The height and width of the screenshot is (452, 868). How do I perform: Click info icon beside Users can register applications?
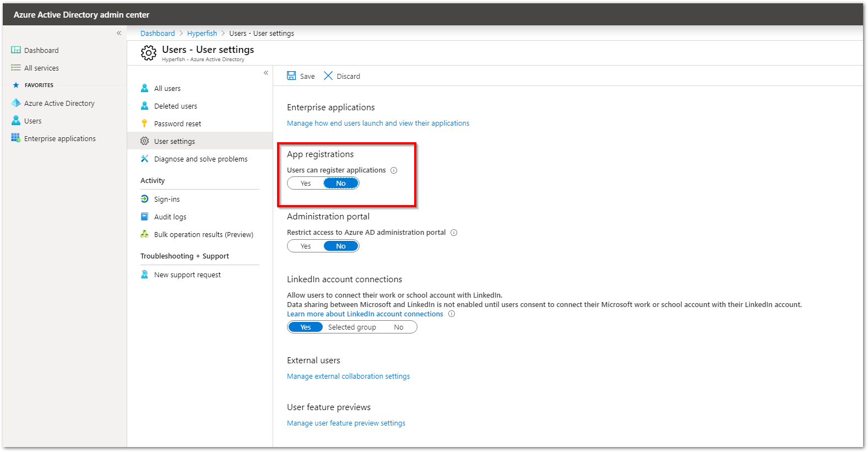click(394, 170)
